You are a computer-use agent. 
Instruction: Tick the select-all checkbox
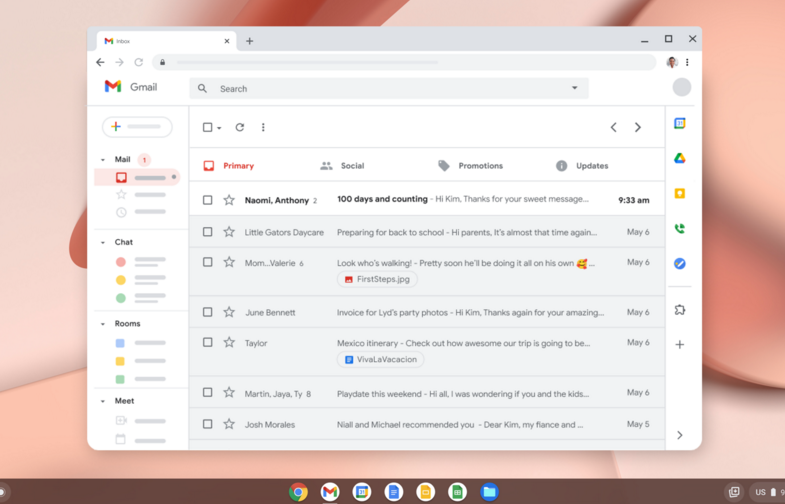[207, 127]
